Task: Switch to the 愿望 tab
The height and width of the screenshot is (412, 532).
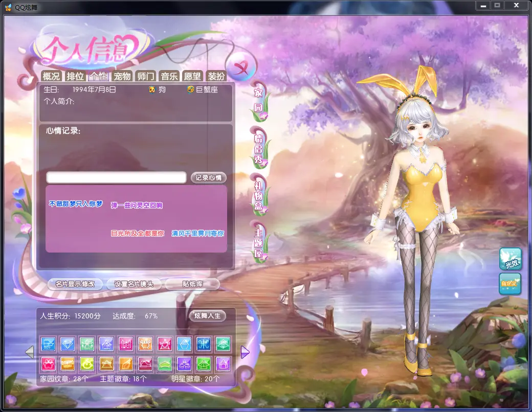Action: (x=192, y=76)
